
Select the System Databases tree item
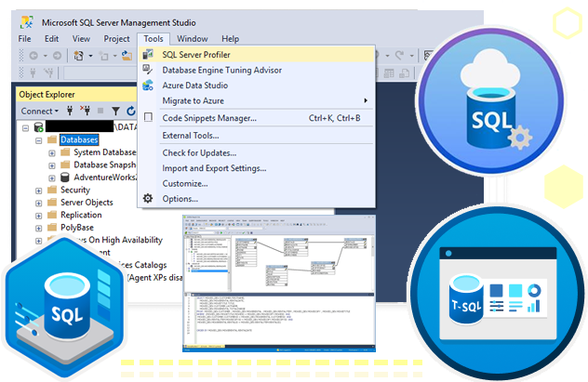coord(105,152)
